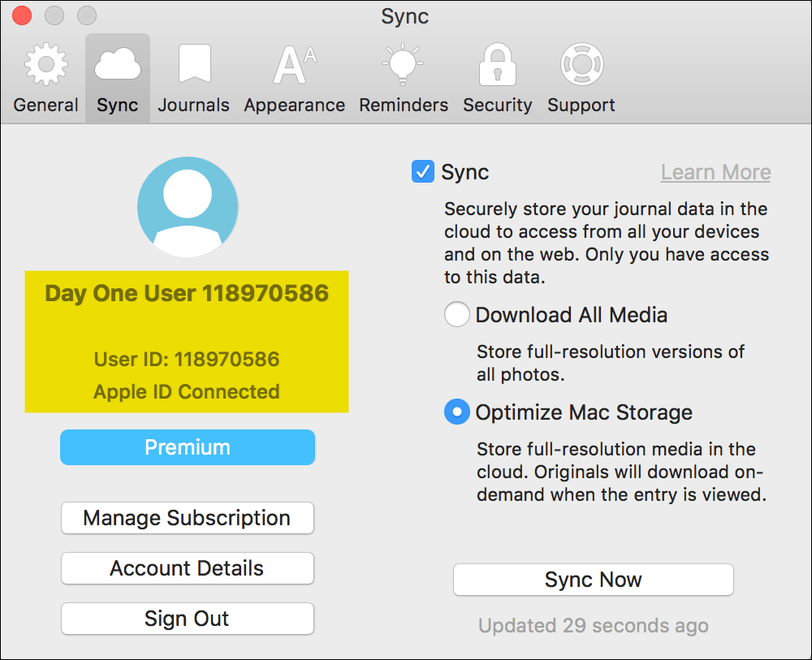Choose Optimize Mac Storage radio button
The width and height of the screenshot is (812, 660).
coord(457,412)
